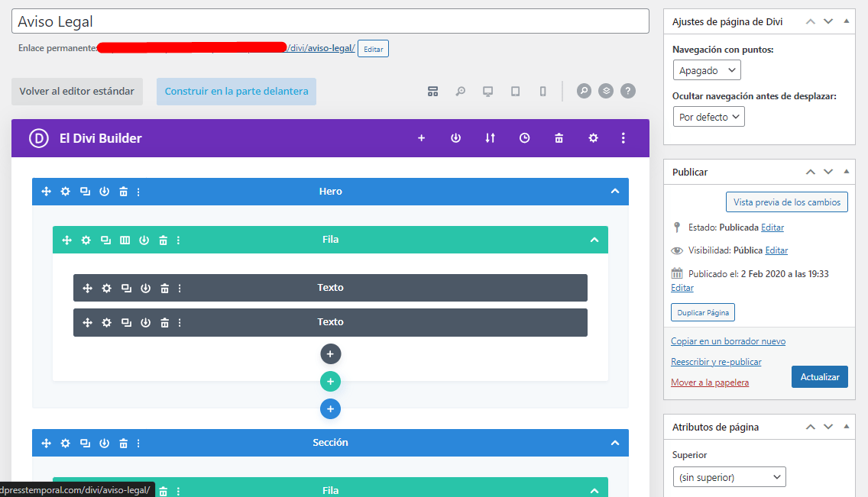Open the help question mark icon
The width and height of the screenshot is (868, 497).
coord(628,91)
